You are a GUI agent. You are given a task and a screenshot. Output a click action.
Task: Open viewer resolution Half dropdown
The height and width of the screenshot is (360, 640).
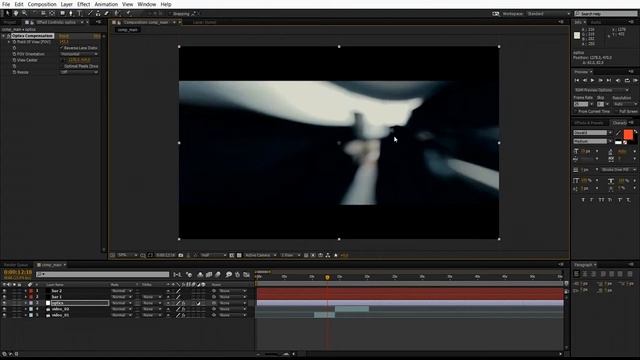(213, 255)
